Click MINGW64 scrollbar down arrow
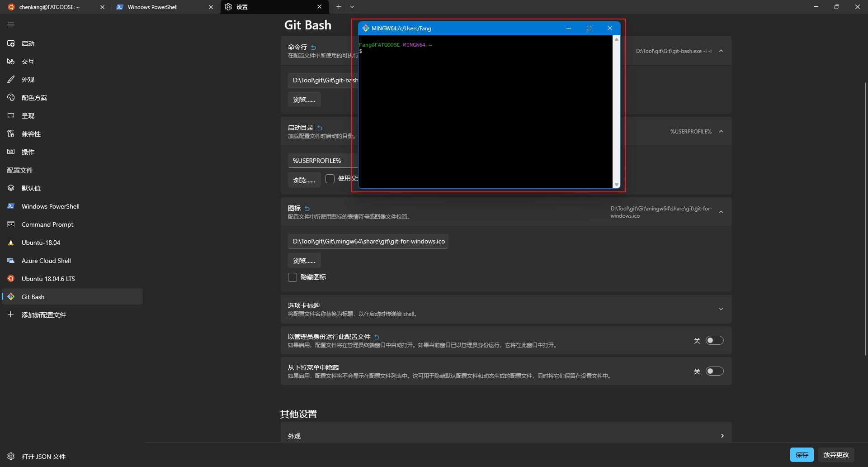 [616, 185]
